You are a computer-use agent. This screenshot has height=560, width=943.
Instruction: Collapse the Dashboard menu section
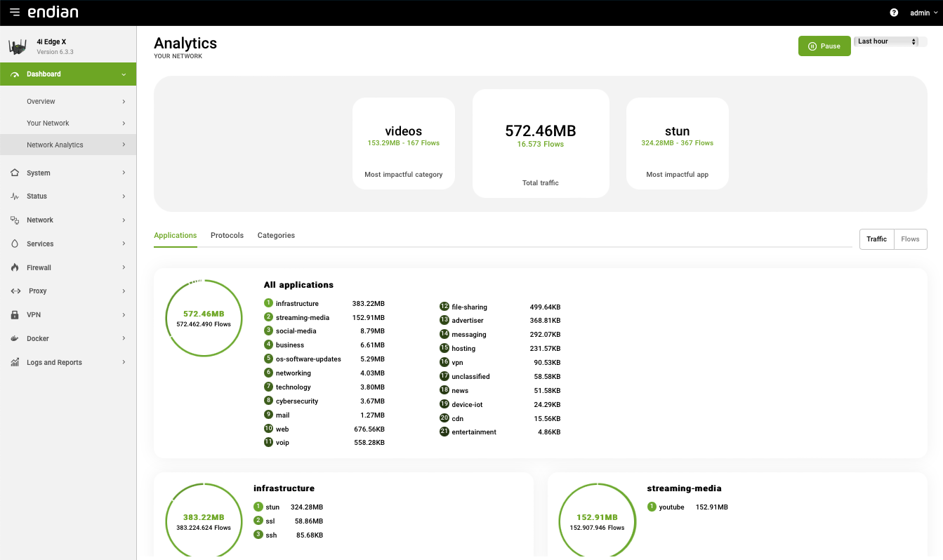click(x=124, y=74)
